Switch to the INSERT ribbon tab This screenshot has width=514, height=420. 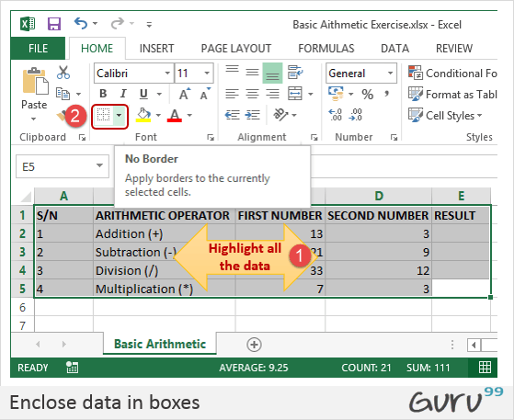coord(156,49)
